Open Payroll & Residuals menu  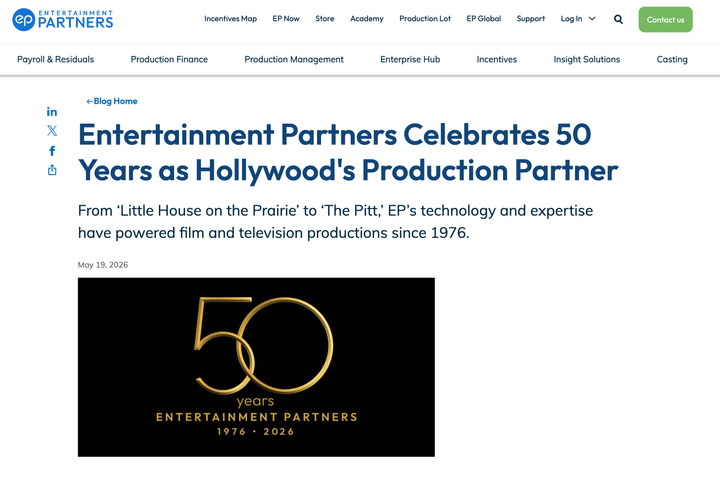coord(55,59)
